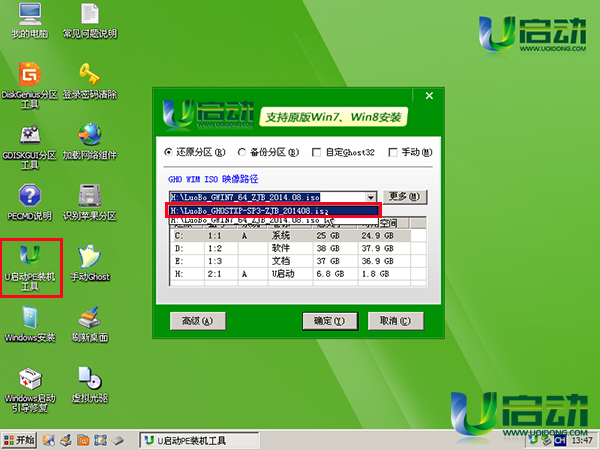Select 还原分区 radio button
600x450 pixels.
168,153
